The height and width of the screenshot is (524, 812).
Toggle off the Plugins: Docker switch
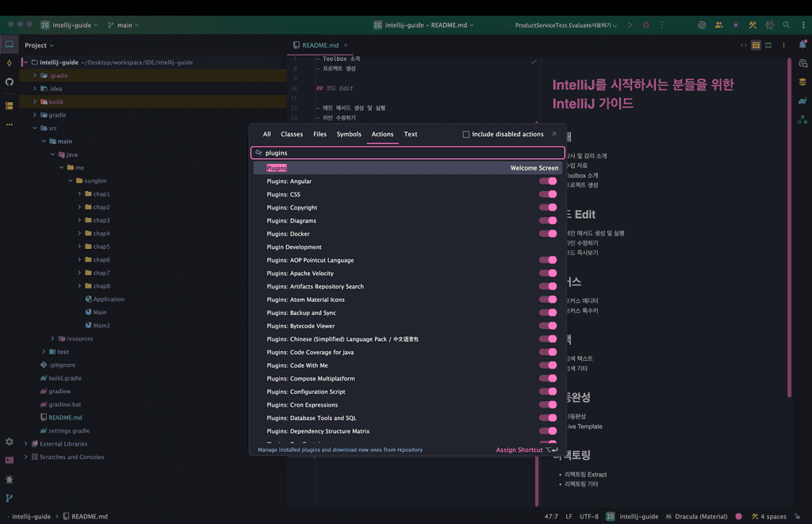(548, 234)
